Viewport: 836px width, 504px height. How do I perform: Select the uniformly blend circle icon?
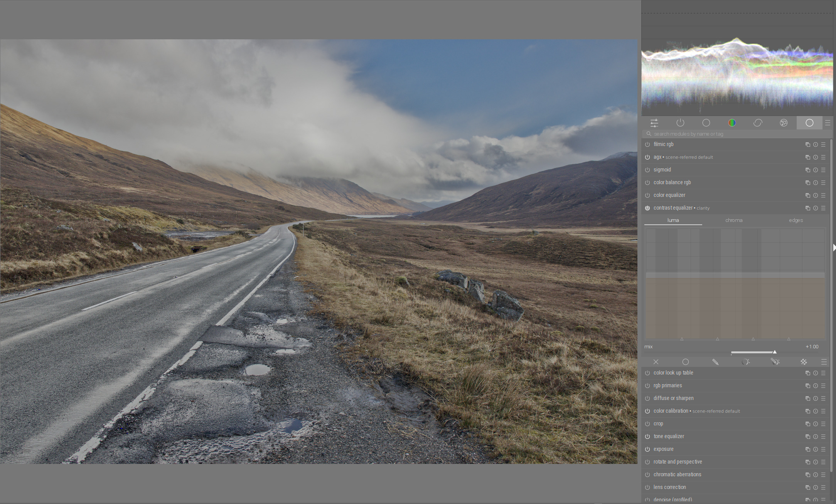685,362
